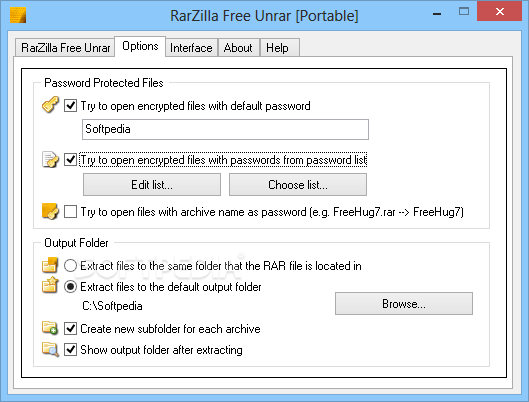Click the golden key icon for default password

pyautogui.click(x=50, y=105)
